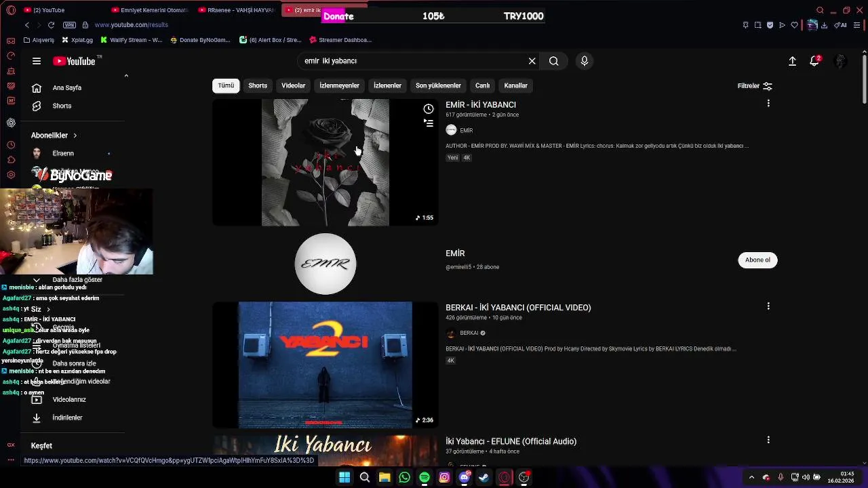Open the Xplat.gg bookmark
This screenshot has width=868, height=488.
(x=77, y=40)
